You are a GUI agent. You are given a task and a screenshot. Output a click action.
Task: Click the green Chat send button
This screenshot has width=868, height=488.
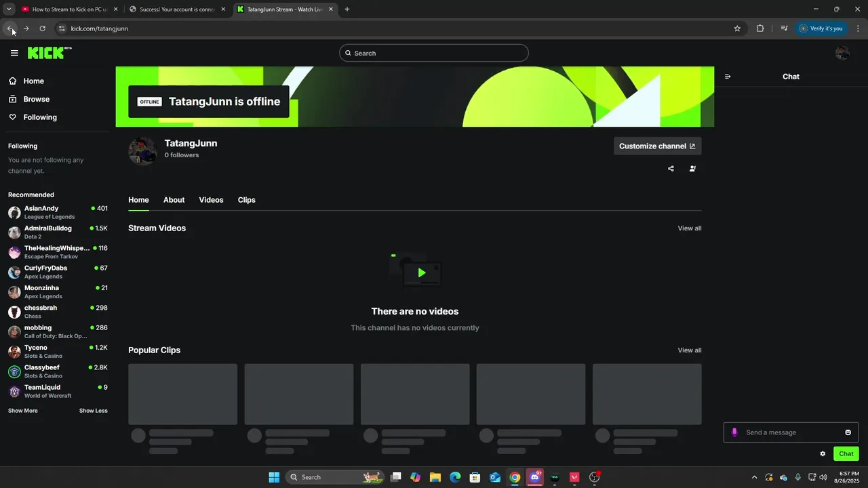click(x=846, y=454)
